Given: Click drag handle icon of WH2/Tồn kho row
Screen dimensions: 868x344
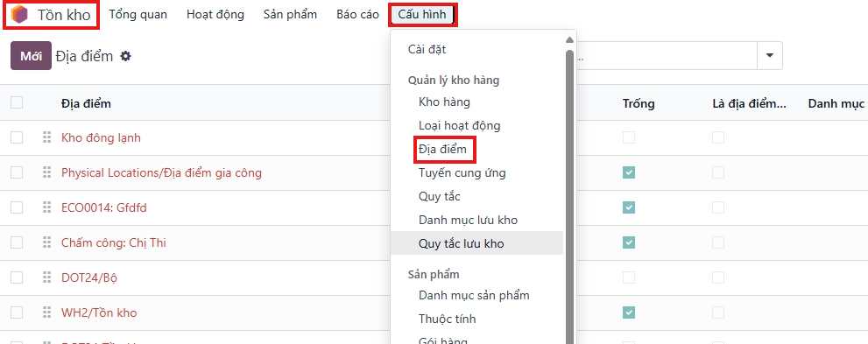Looking at the screenshot, I should tap(47, 312).
